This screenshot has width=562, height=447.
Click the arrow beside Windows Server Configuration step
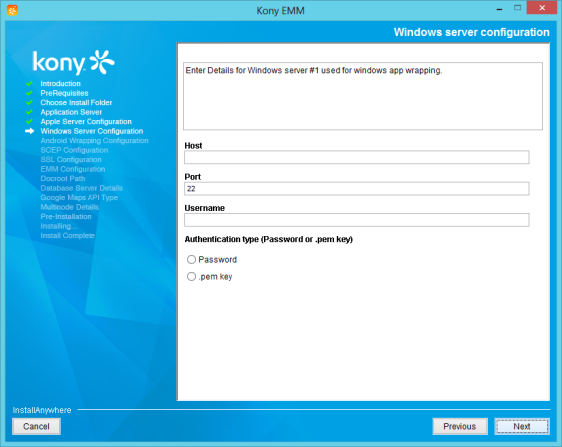coord(29,131)
